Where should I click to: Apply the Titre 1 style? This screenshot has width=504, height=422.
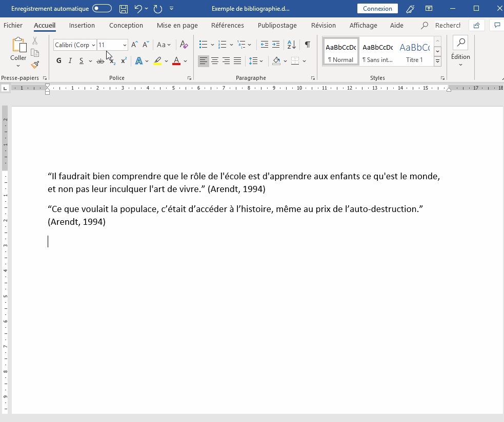pyautogui.click(x=414, y=52)
